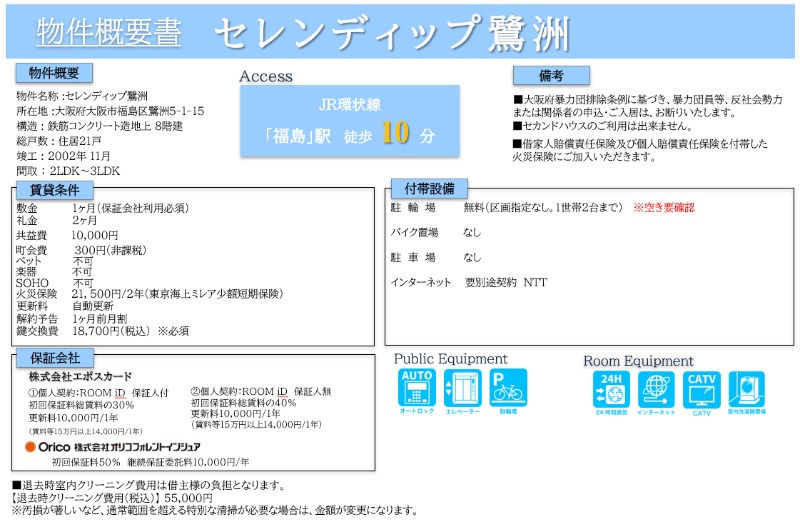This screenshot has width=800, height=522.
Task: Click the JR環状線 access box
Action: (x=350, y=102)
